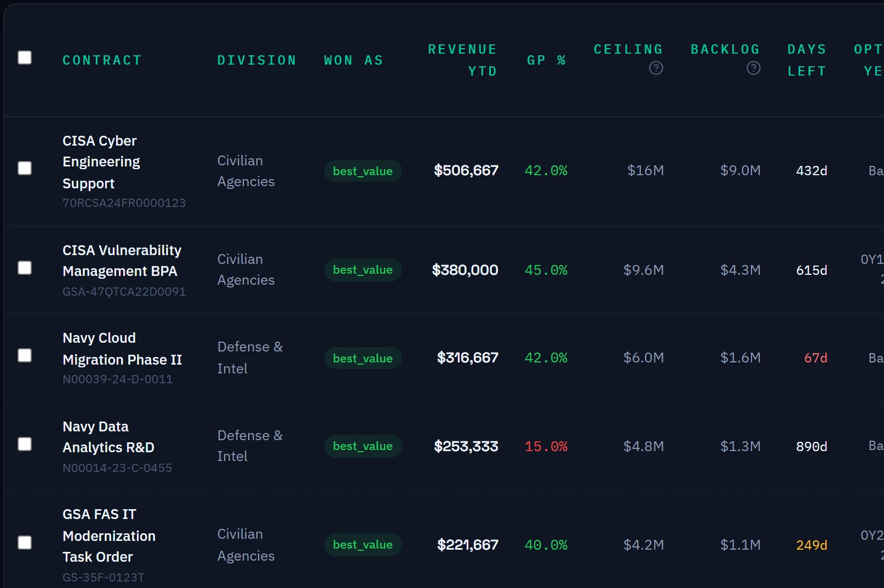
Task: Sort by the Division column header
Action: [x=256, y=60]
